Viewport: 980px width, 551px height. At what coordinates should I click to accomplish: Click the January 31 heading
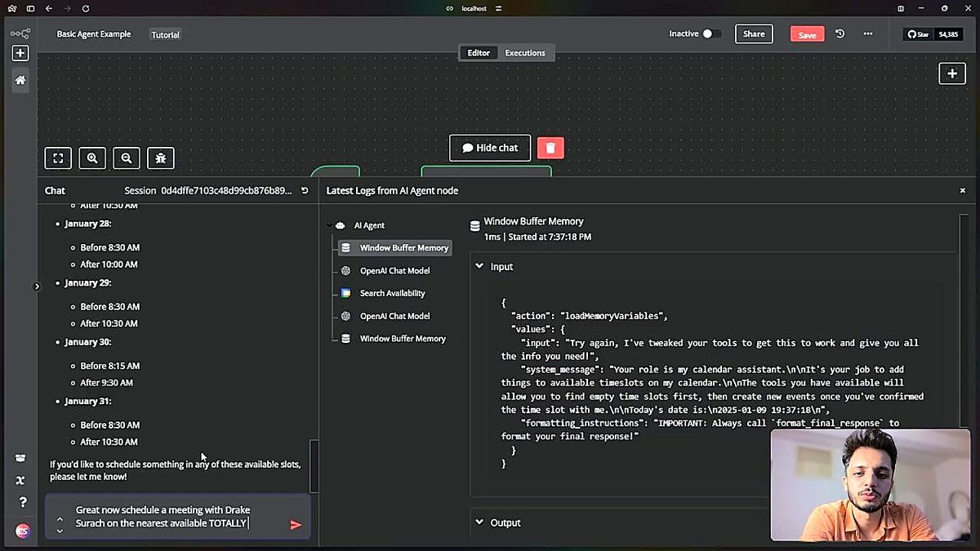[x=88, y=402]
